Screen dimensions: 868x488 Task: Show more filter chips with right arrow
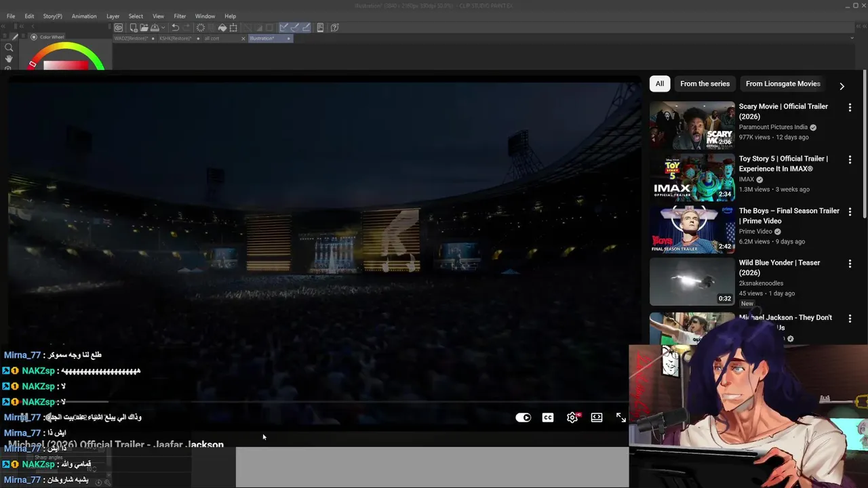click(x=842, y=86)
